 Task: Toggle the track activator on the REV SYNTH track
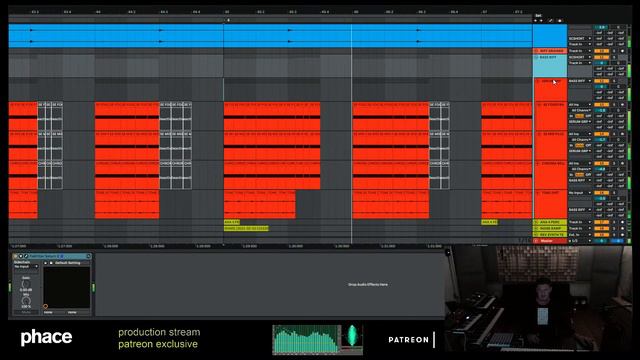click(x=602, y=235)
